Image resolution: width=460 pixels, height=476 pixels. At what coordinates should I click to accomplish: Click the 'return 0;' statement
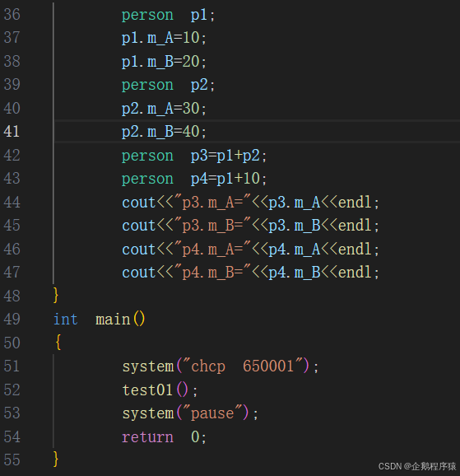[164, 437]
